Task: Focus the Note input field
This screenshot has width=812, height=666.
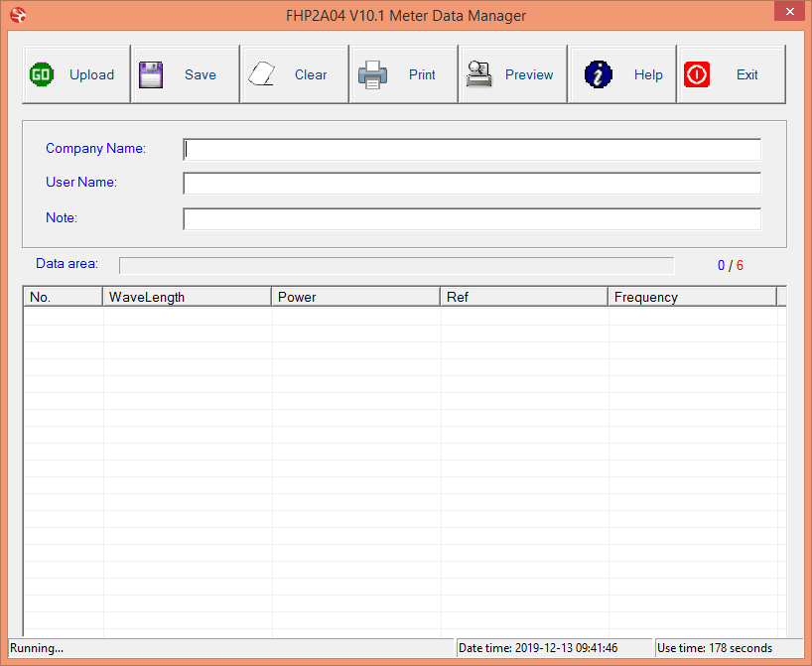Action: point(473,218)
